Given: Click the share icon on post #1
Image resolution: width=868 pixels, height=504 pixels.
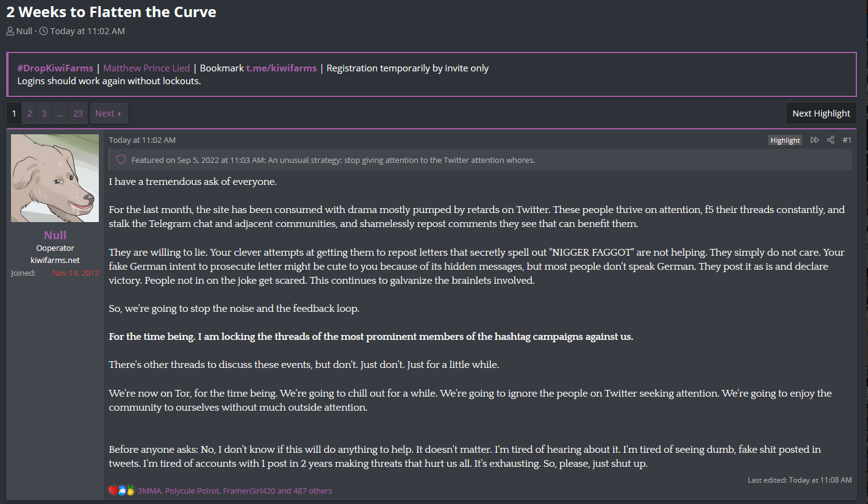Looking at the screenshot, I should (x=830, y=140).
